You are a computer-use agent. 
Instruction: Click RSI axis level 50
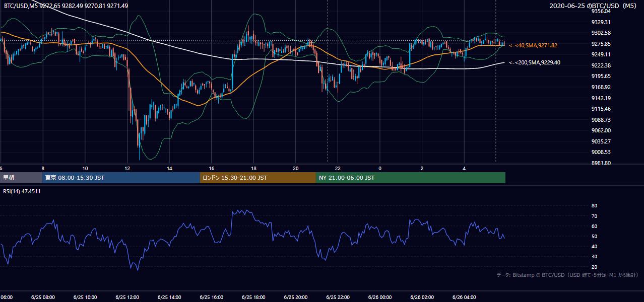(x=594, y=236)
